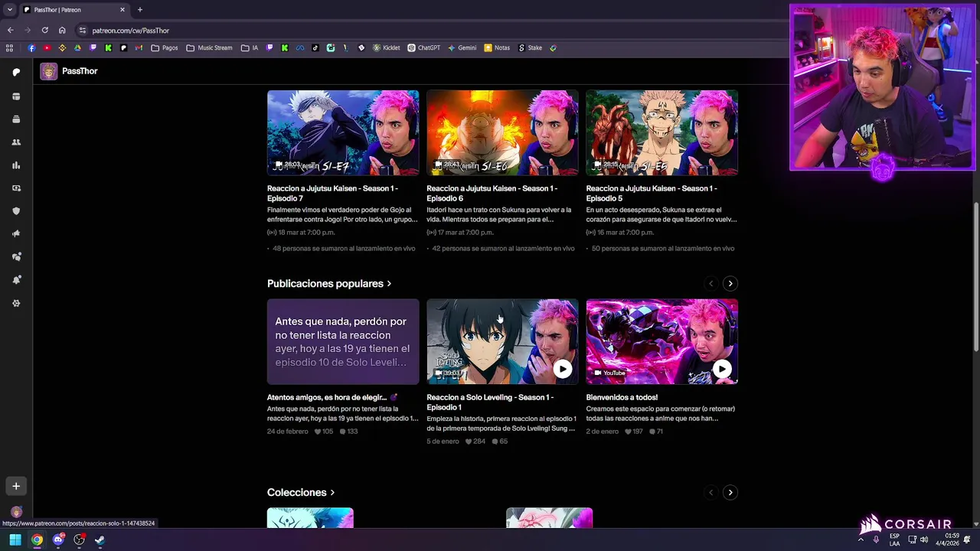
Task: Open the ChatGPT bookmark
Action: tap(423, 47)
